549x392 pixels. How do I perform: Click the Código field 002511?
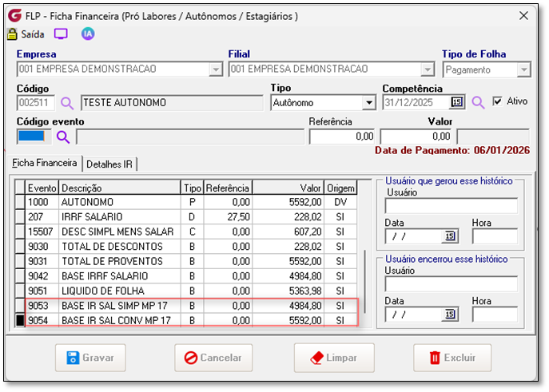(35, 103)
